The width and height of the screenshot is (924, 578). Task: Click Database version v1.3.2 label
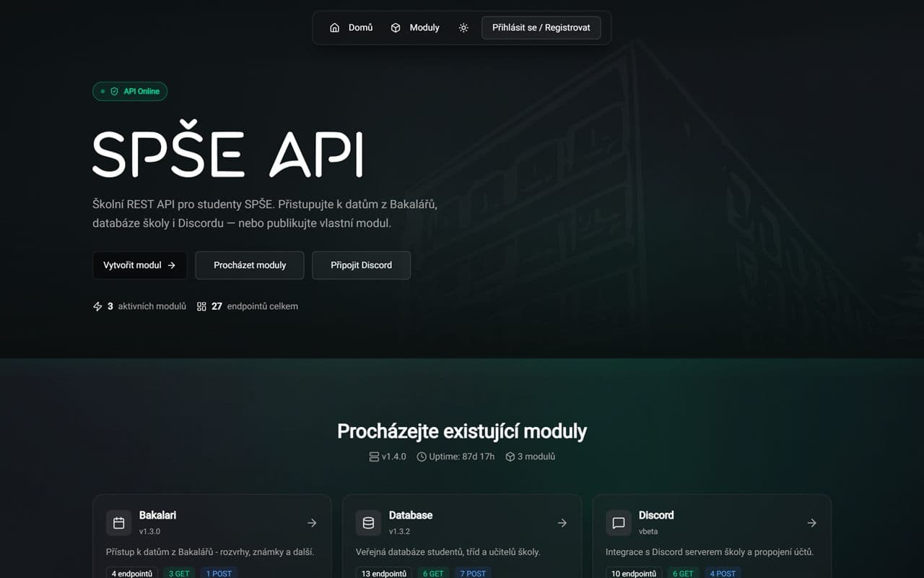[x=399, y=532]
